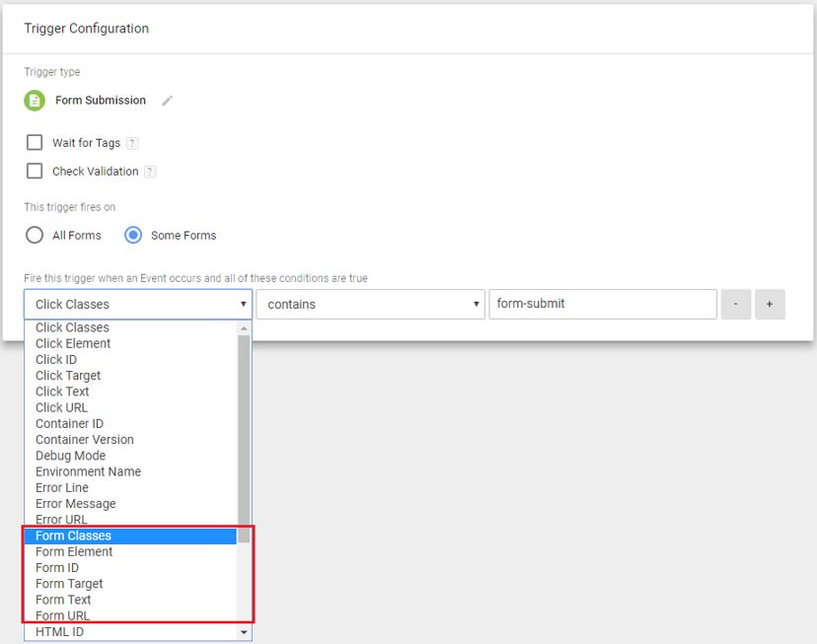Click the pencil edit icon beside Form Submission
Screen dimensions: 817x644
coord(168,101)
